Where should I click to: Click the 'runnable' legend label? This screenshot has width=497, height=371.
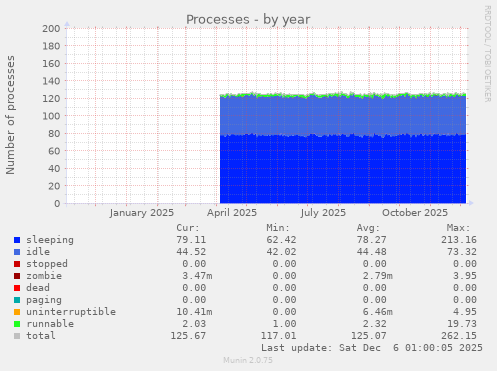click(x=50, y=324)
